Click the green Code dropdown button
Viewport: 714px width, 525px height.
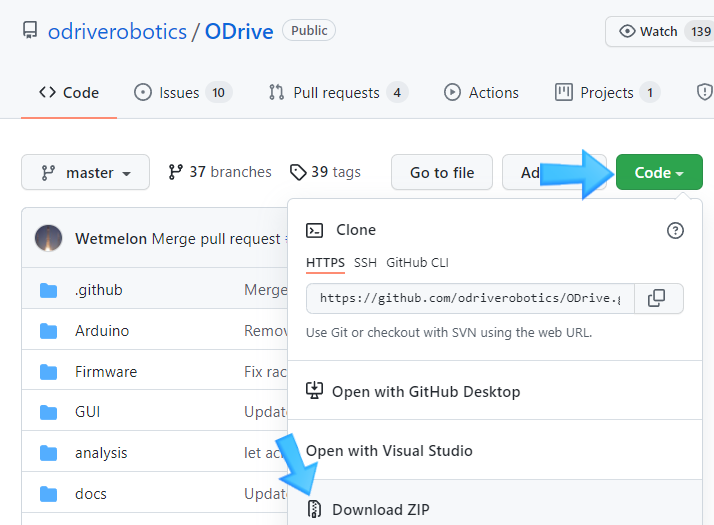click(x=659, y=172)
